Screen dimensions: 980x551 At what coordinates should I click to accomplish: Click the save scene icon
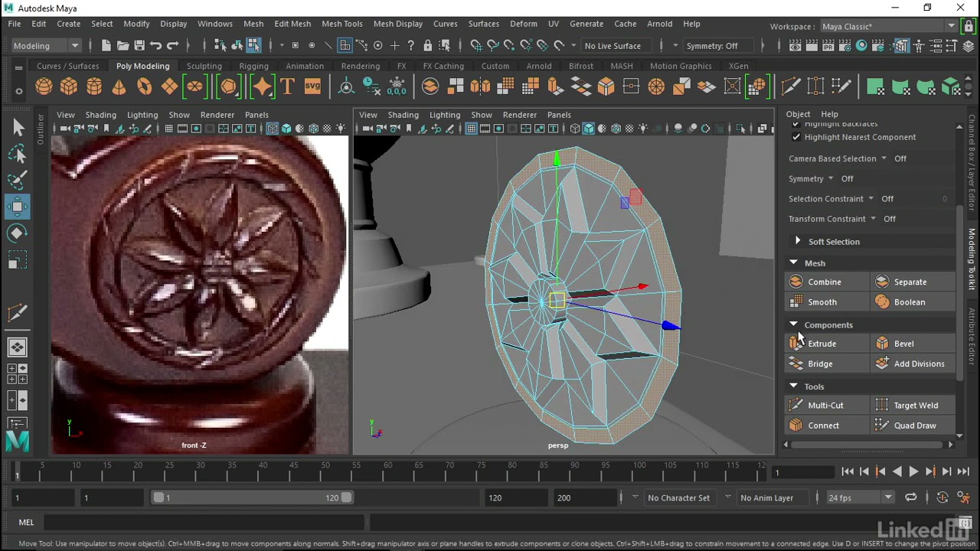139,46
